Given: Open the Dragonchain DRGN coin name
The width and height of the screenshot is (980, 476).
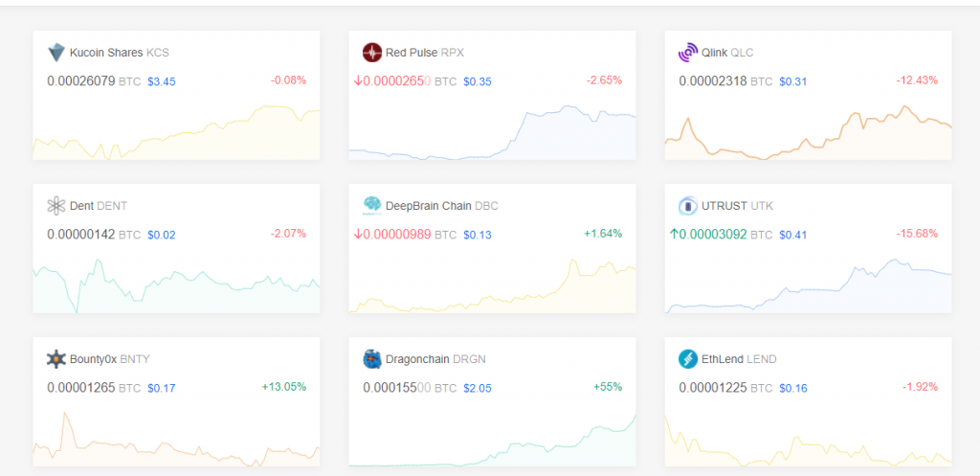Looking at the screenshot, I should coord(435,359).
